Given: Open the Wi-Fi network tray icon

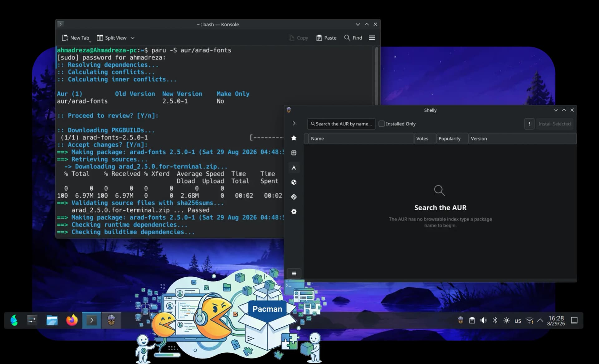Looking at the screenshot, I should pyautogui.click(x=529, y=320).
